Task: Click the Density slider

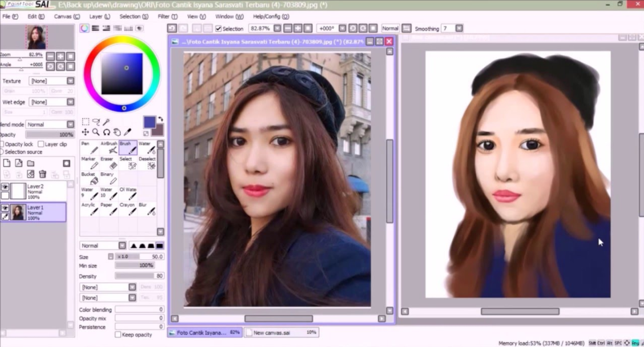Action: pyautogui.click(x=139, y=276)
